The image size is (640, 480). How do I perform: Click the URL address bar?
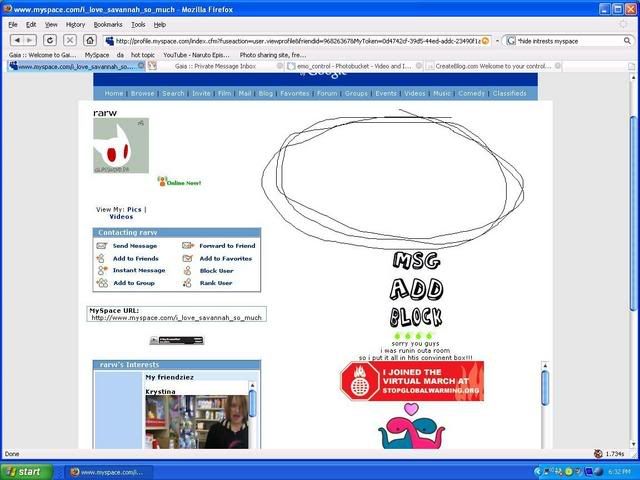(x=298, y=41)
